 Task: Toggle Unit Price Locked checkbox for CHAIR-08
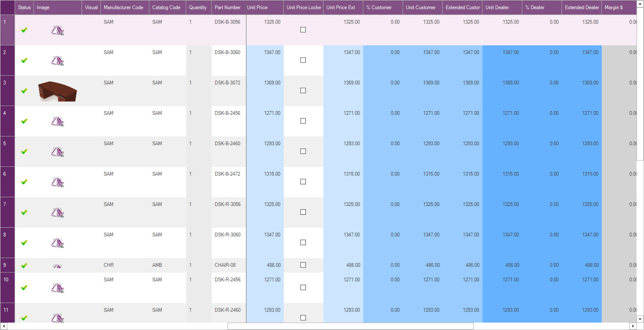click(303, 265)
